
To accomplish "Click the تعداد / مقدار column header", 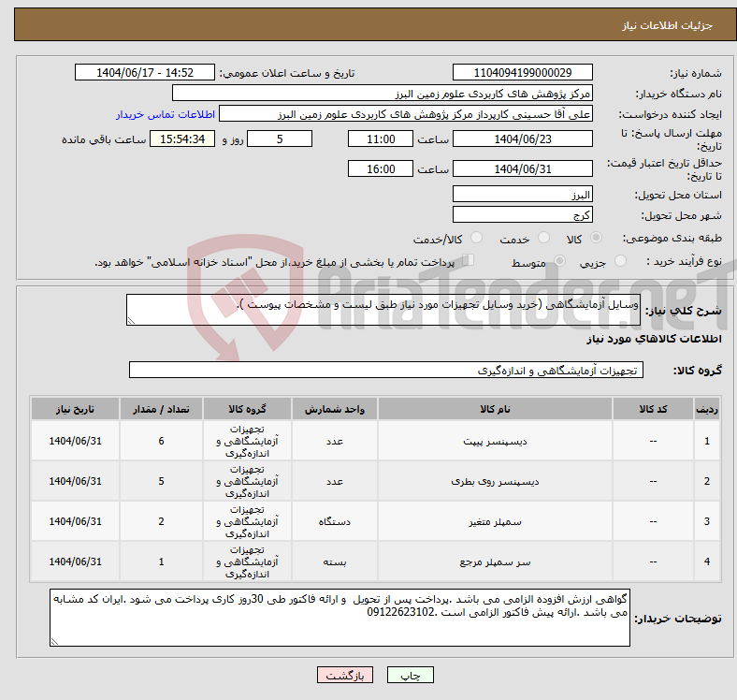I will [x=161, y=409].
